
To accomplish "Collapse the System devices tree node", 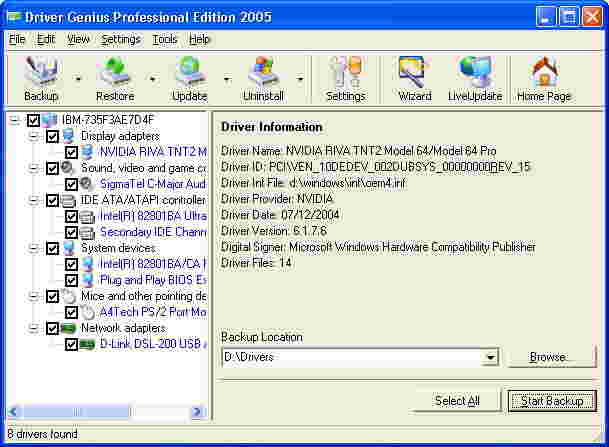I will pyautogui.click(x=34, y=248).
